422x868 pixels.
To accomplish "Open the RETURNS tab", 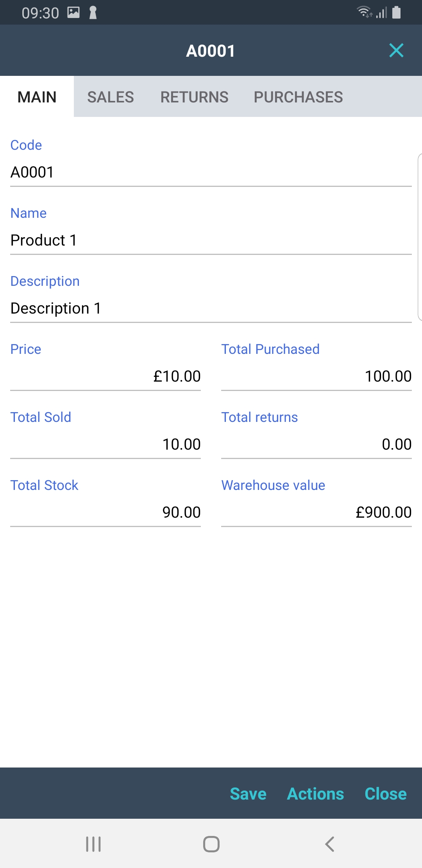I will (194, 97).
